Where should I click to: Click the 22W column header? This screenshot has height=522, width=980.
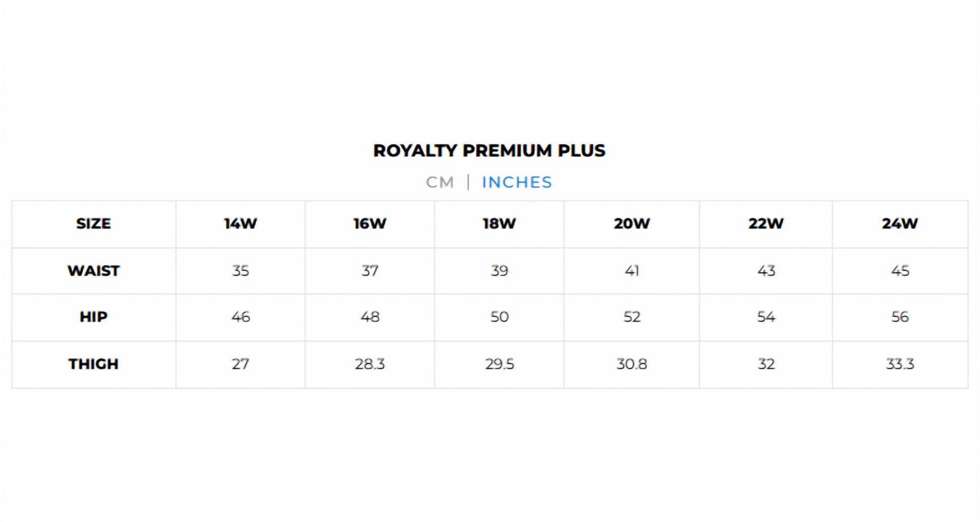pyautogui.click(x=765, y=223)
